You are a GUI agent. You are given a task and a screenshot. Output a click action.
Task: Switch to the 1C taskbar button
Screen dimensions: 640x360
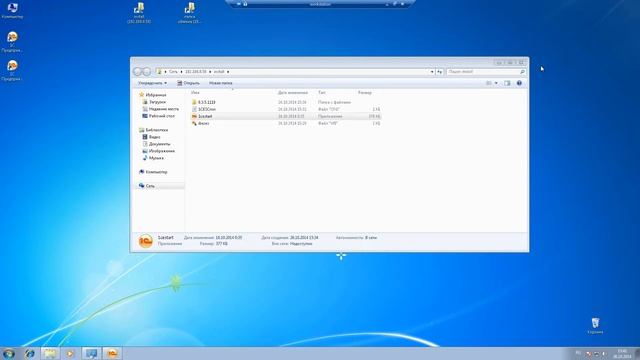(x=112, y=353)
